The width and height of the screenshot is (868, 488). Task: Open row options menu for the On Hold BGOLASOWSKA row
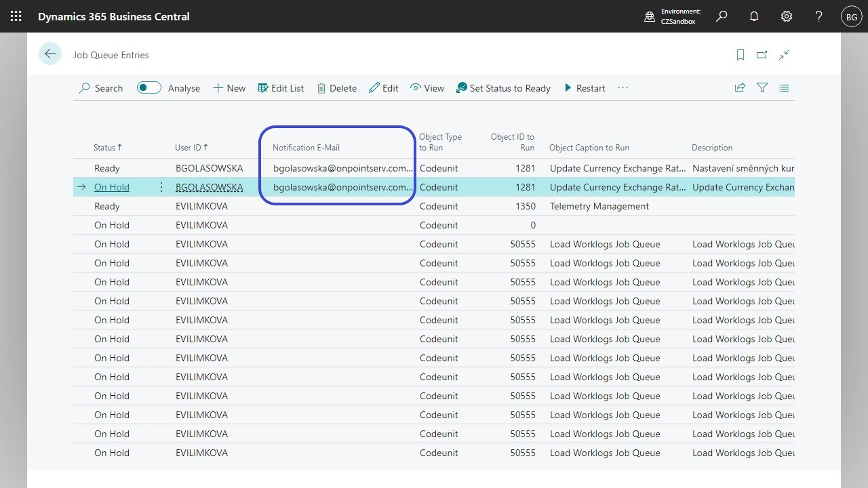[161, 187]
